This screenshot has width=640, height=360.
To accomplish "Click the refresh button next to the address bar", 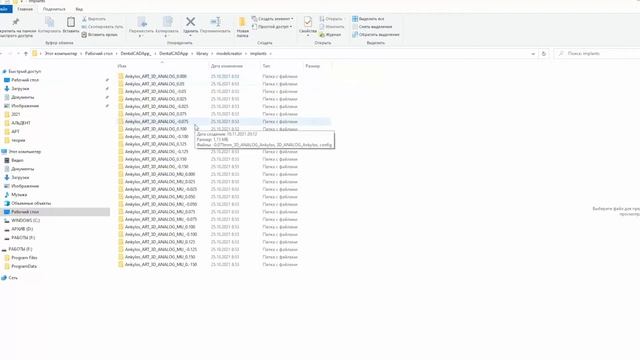I will [544, 53].
